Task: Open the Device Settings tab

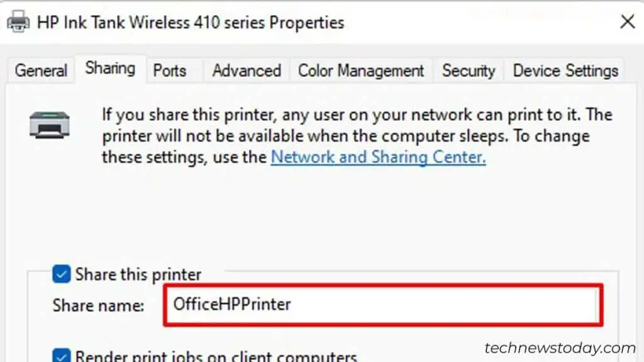Action: click(564, 70)
